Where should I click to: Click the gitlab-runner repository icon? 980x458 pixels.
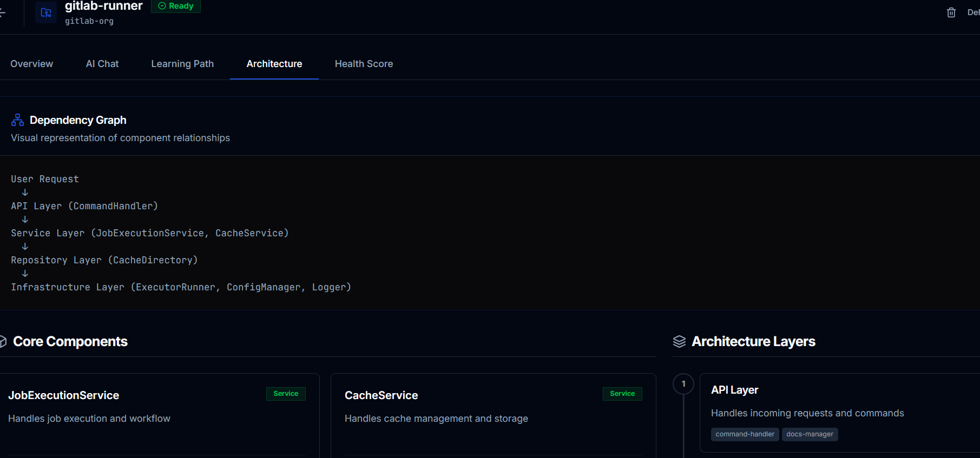coord(46,12)
